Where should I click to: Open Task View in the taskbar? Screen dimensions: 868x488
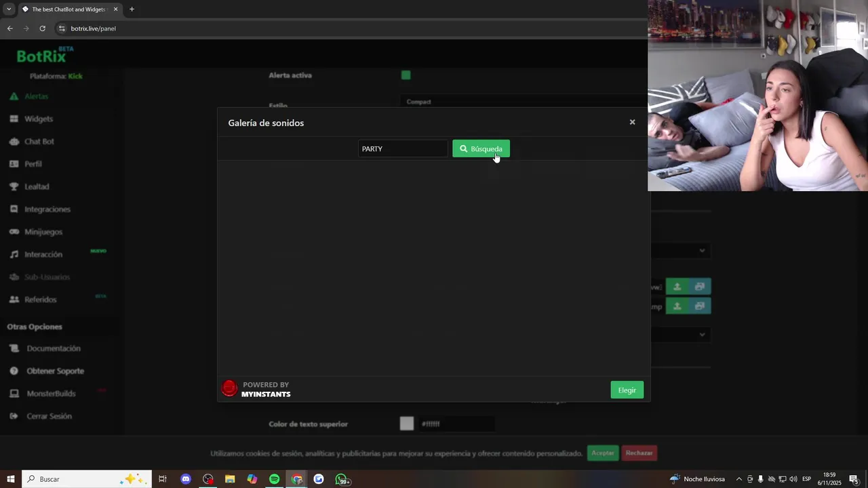[x=163, y=479]
